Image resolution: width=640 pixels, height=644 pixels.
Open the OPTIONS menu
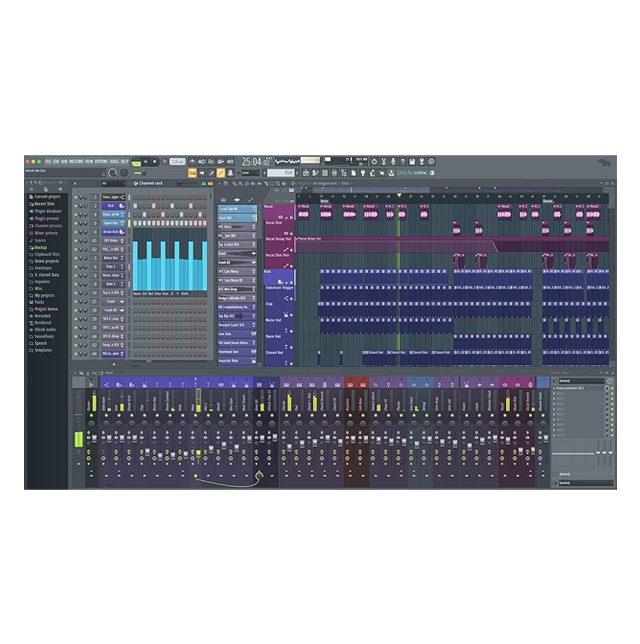coord(101,161)
